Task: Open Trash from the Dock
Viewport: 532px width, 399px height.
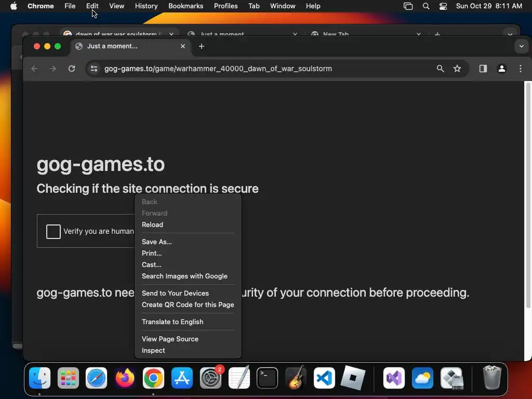Action: click(x=491, y=378)
